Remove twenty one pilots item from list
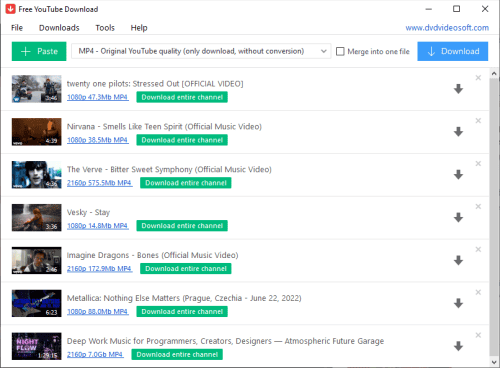500x368 pixels. click(478, 78)
